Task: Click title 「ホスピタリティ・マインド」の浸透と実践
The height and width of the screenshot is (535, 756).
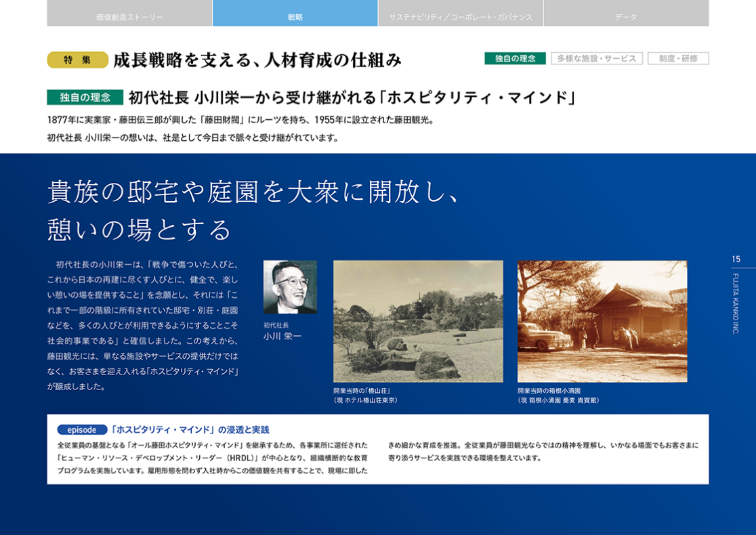Action: tap(190, 429)
